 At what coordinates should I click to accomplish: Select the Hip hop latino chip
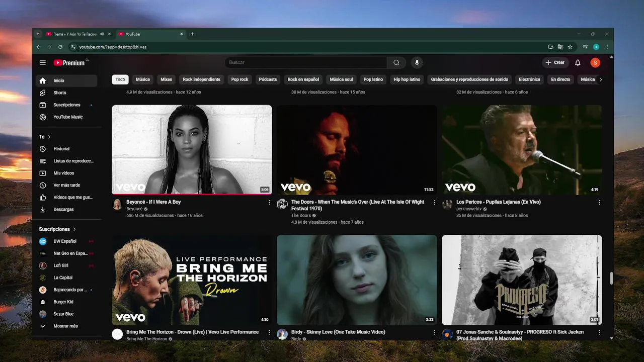407,79
